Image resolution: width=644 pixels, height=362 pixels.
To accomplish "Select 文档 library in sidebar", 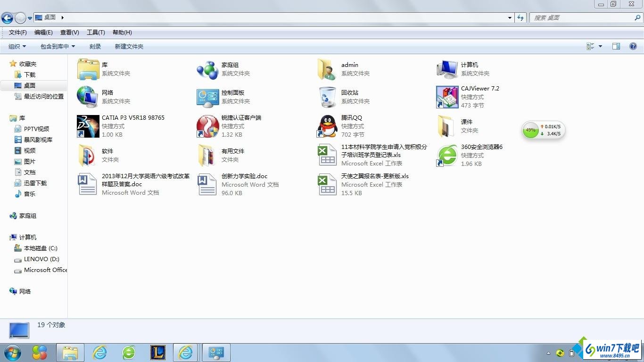I will (x=30, y=172).
